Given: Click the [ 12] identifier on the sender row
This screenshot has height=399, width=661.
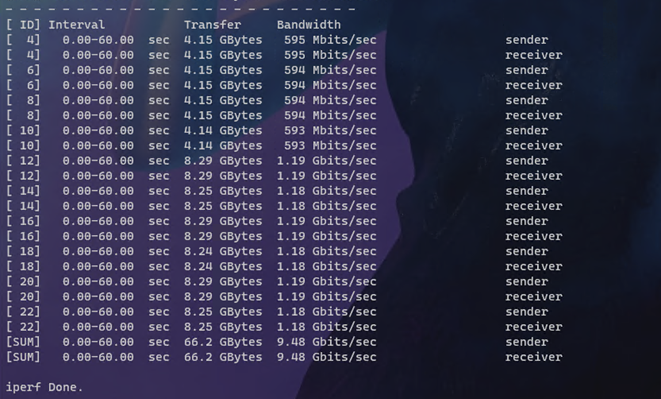Looking at the screenshot, I should (23, 161).
